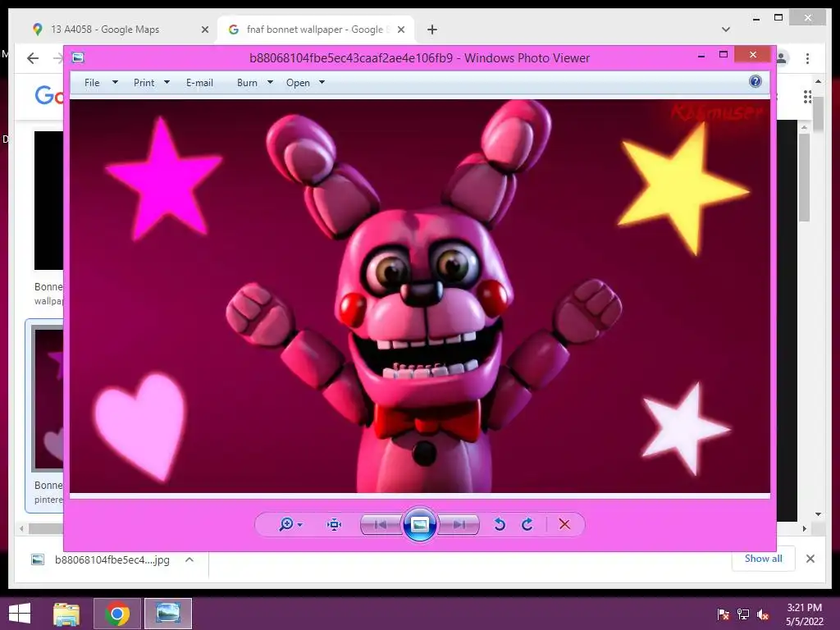Click the network tray icon

(x=743, y=614)
